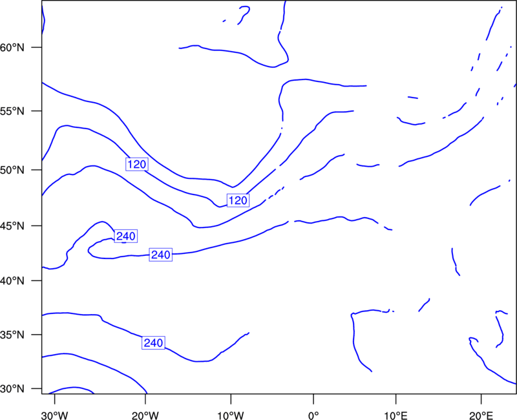This screenshot has width=517, height=420.
Task: Click the 10°E longitude axis label
Action: (x=396, y=415)
